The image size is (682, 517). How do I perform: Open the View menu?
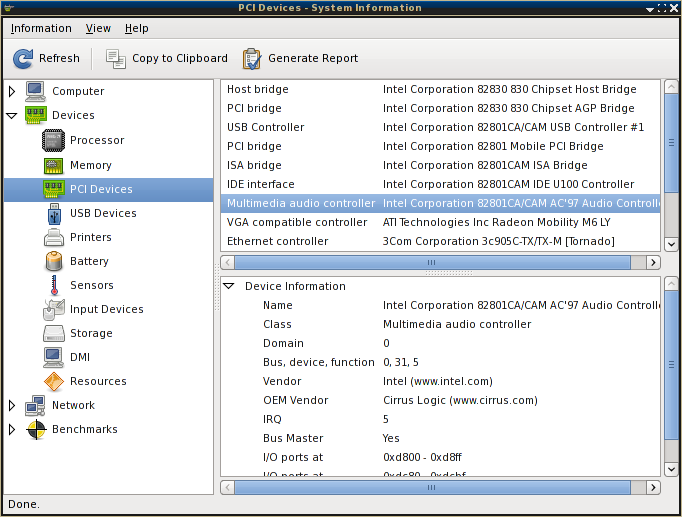coord(98,28)
